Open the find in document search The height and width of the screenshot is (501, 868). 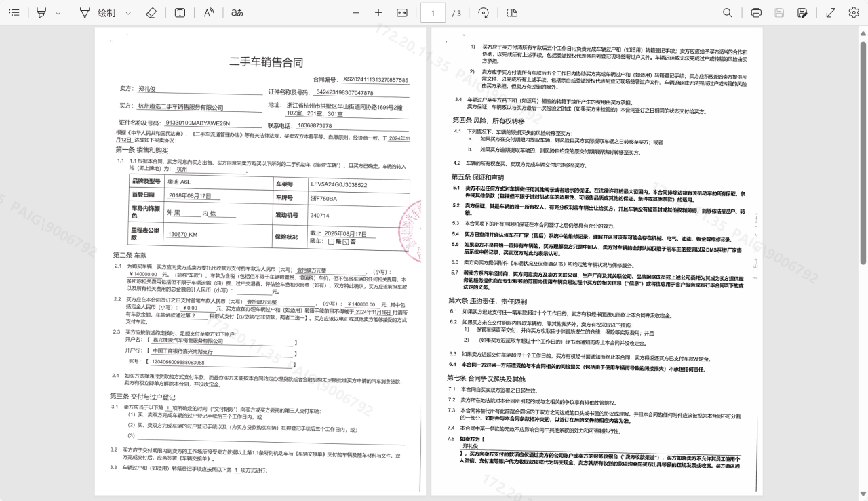(x=728, y=13)
